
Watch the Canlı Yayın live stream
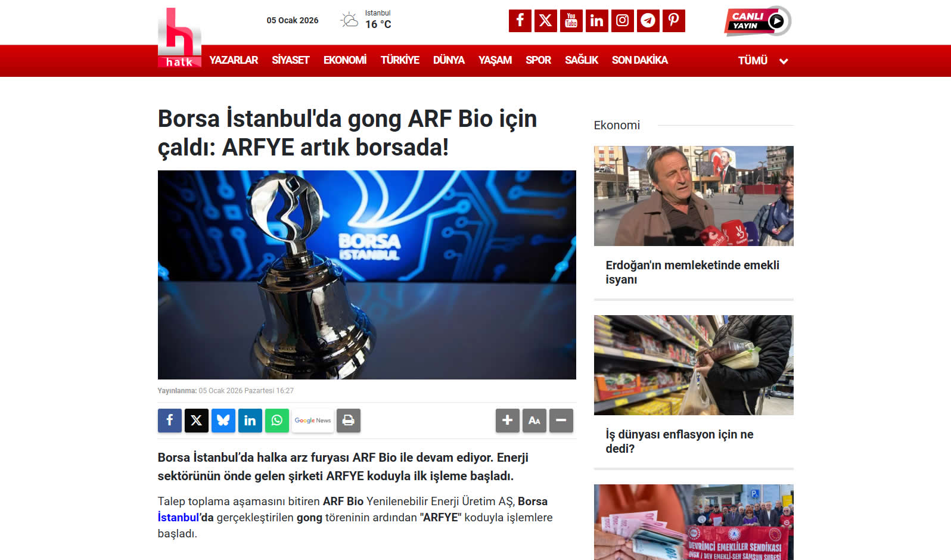click(x=757, y=21)
